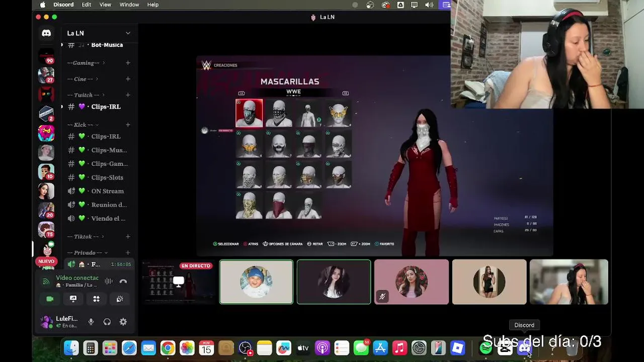Click the NUEVO unread badge
The height and width of the screenshot is (362, 644).
tap(46, 261)
